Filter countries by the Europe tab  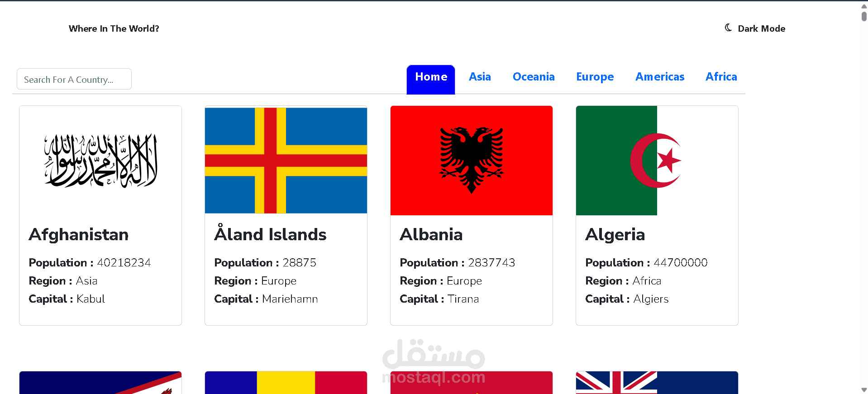pos(595,77)
